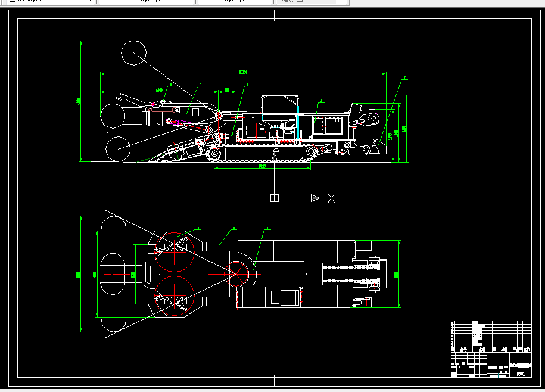Select the crawler track length dimension text

click(x=263, y=166)
